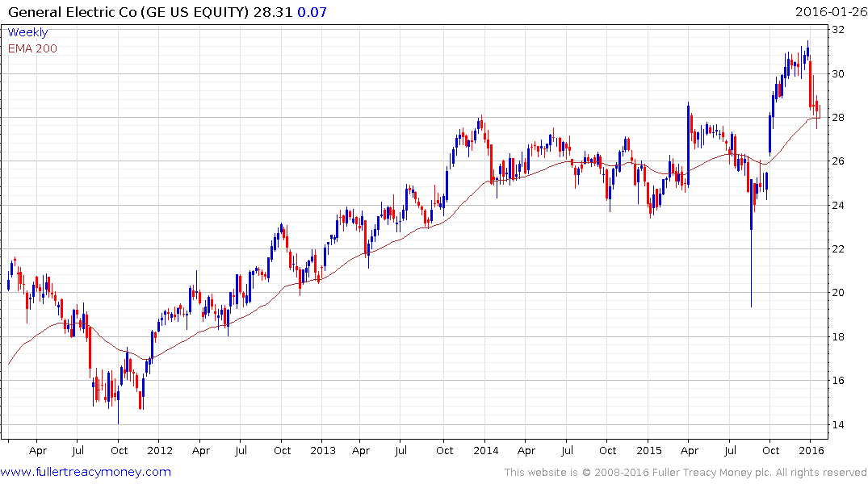Screen dimensions: 868x484
Task: Click the 2015 label on time axis
Action: [x=649, y=450]
